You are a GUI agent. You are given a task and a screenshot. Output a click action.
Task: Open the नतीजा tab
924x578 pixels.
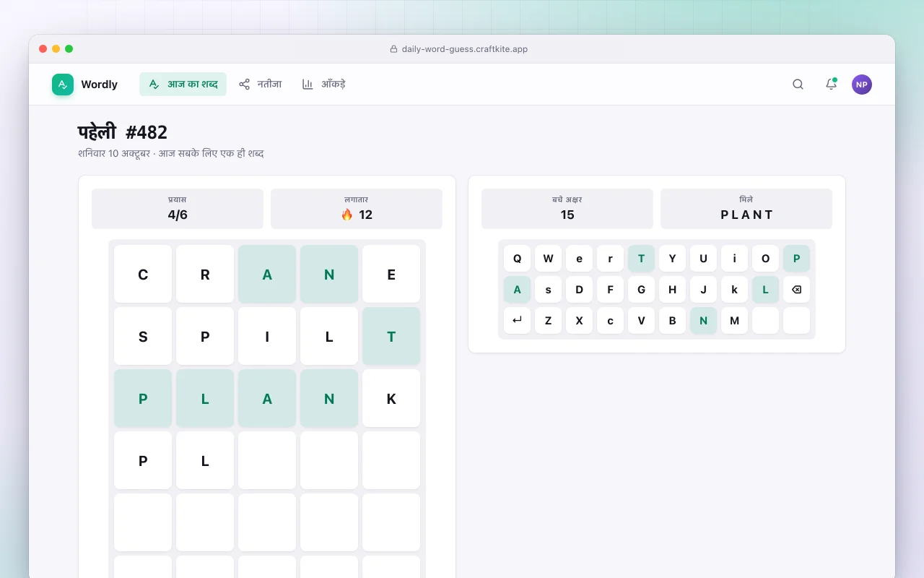260,85
